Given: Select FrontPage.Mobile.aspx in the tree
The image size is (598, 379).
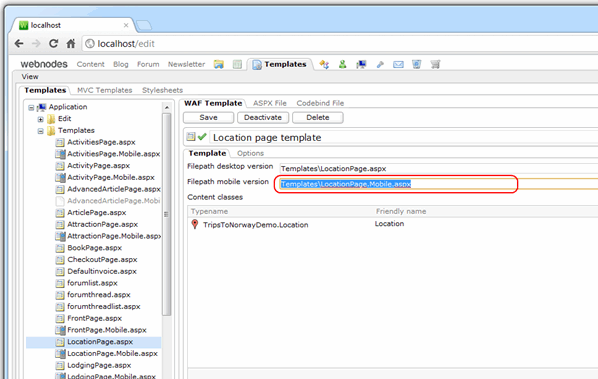Looking at the screenshot, I should click(x=107, y=331).
